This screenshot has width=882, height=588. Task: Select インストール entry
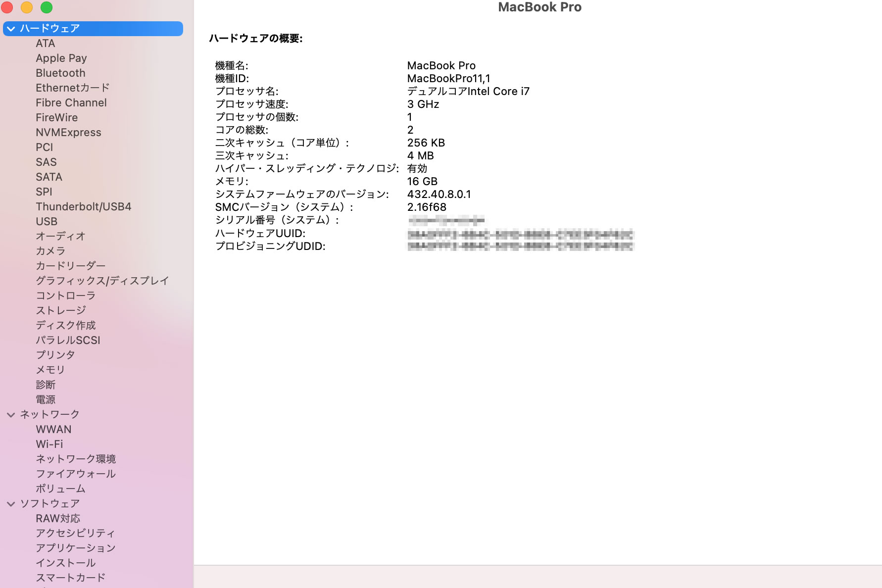[66, 563]
